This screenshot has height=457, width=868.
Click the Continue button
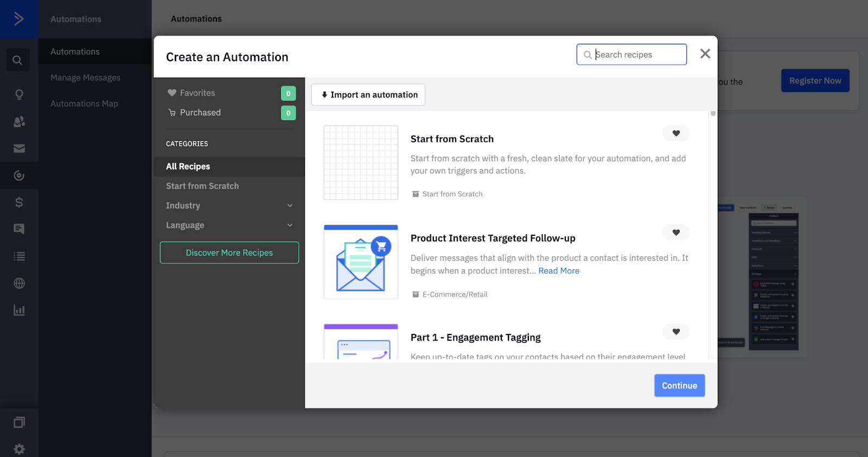[680, 385]
